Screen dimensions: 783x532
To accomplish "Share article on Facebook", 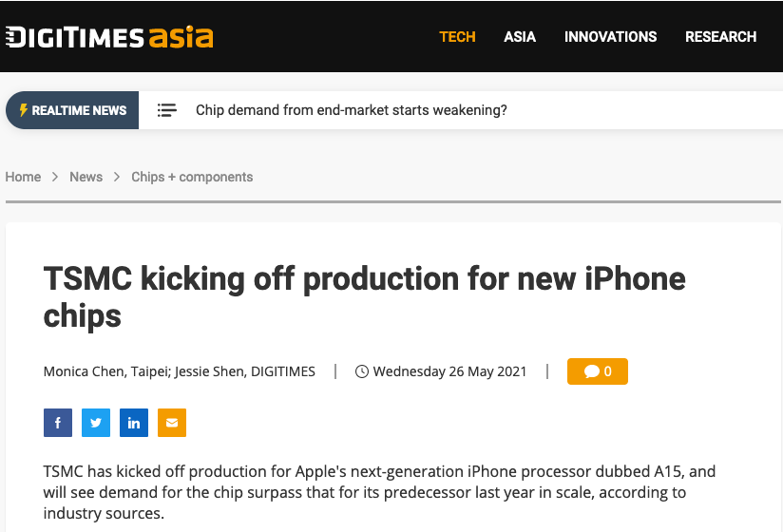I will coord(58,423).
